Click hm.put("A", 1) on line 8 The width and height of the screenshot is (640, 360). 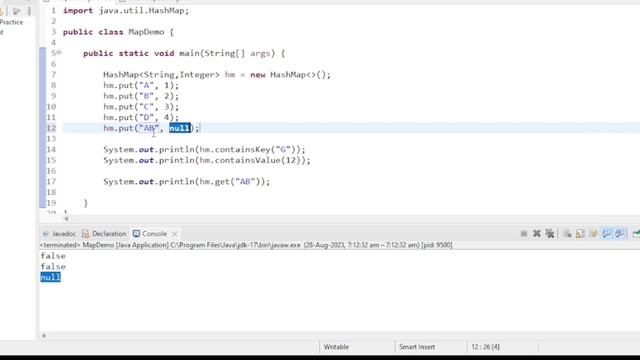click(141, 85)
